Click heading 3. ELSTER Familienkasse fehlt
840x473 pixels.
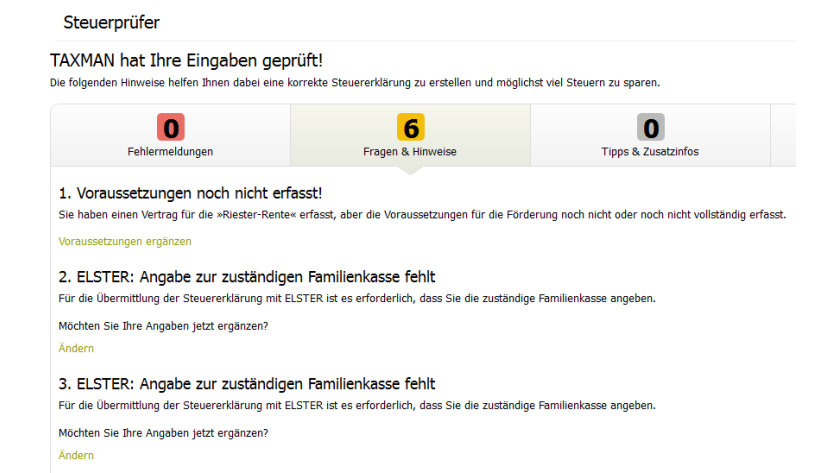[246, 384]
